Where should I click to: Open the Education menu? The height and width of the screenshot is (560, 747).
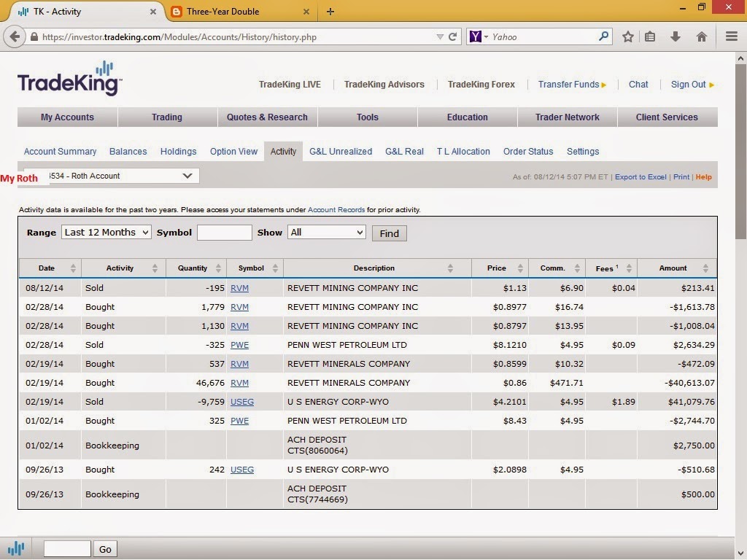[467, 117]
